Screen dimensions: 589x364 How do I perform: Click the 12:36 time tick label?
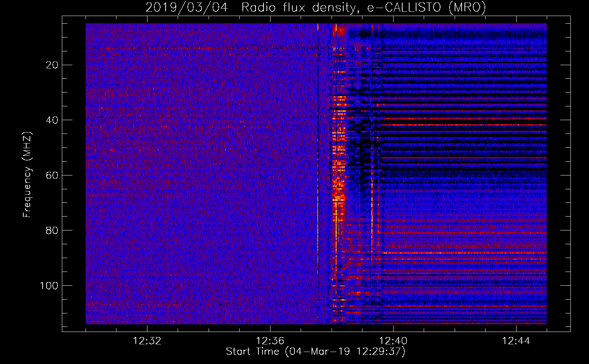(x=270, y=341)
